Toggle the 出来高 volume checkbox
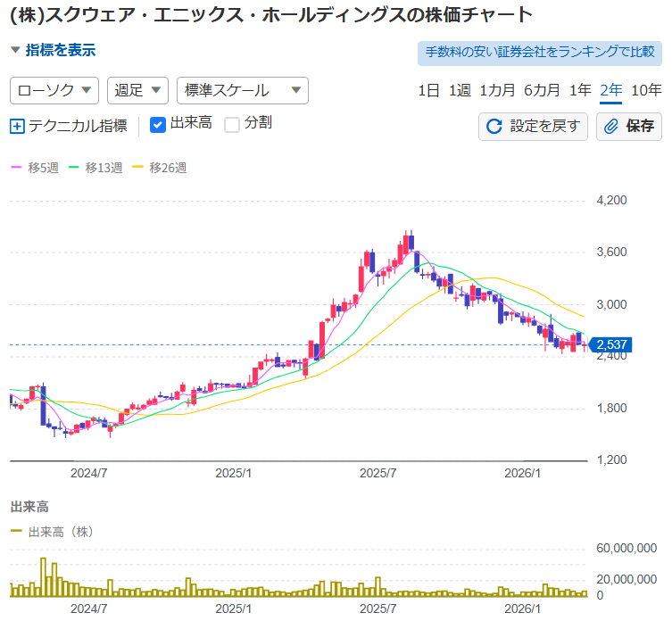 tap(158, 124)
